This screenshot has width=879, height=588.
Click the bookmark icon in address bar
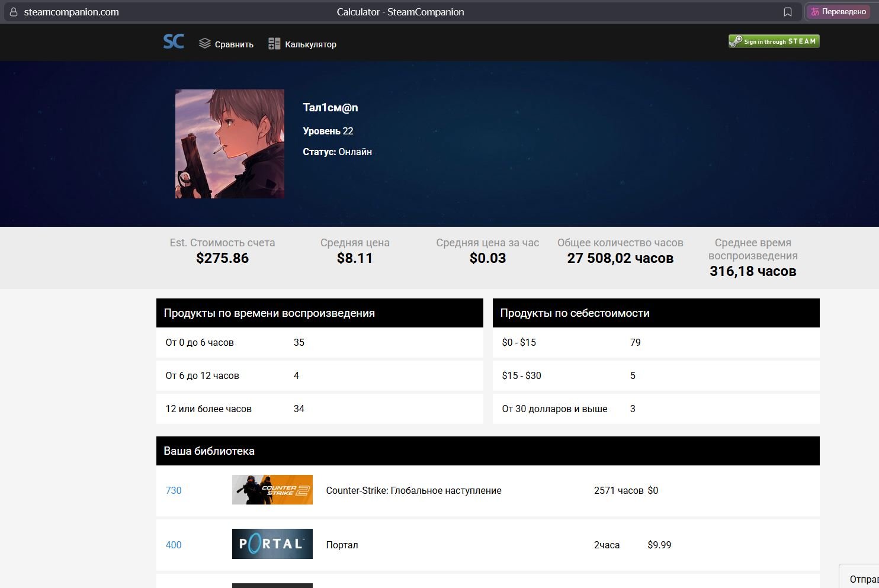pos(788,12)
